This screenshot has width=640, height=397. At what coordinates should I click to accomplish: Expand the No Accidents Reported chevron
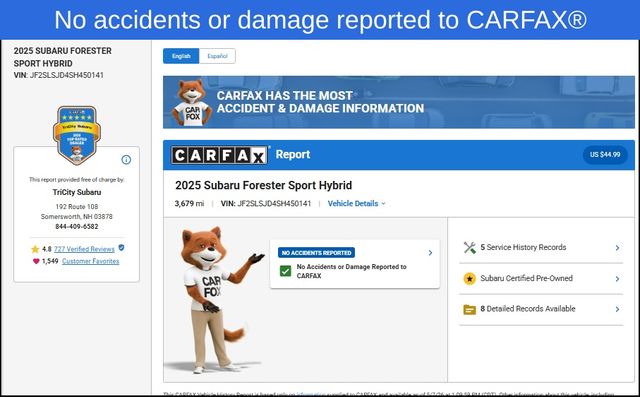pos(430,253)
